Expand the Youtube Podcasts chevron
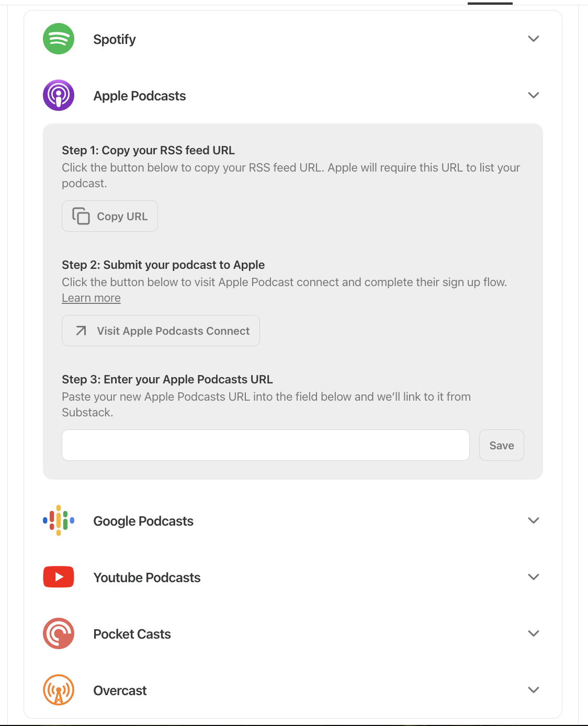588x726 pixels. pos(534,577)
